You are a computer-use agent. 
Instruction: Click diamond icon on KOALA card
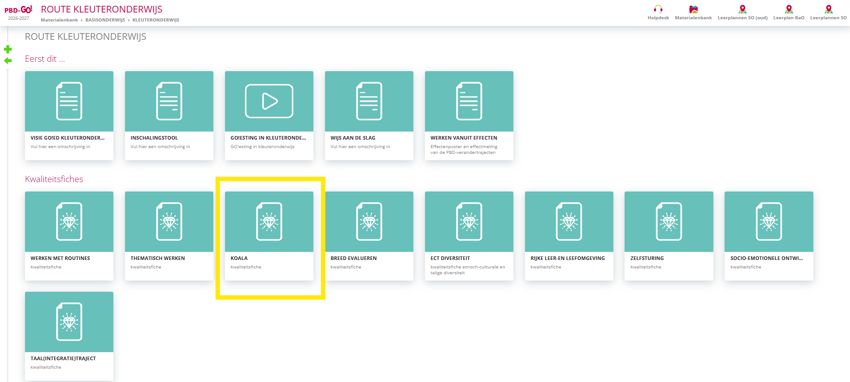(269, 222)
